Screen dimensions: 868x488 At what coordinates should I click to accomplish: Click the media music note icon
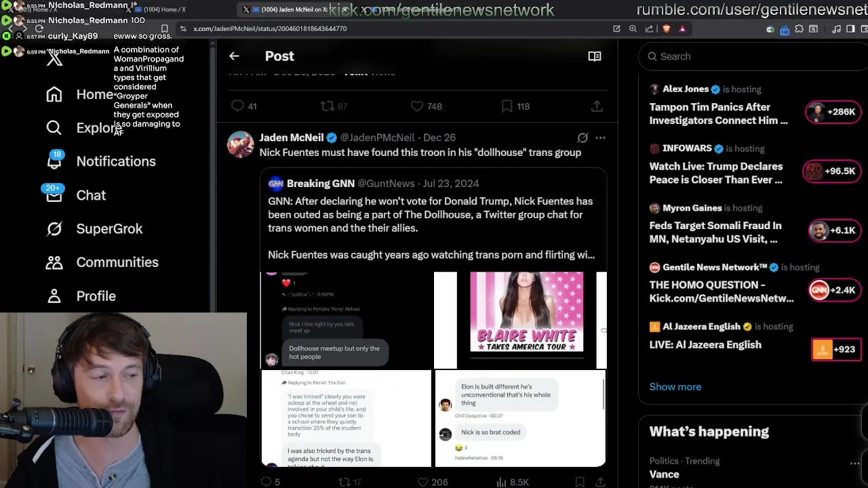pyautogui.click(x=836, y=29)
